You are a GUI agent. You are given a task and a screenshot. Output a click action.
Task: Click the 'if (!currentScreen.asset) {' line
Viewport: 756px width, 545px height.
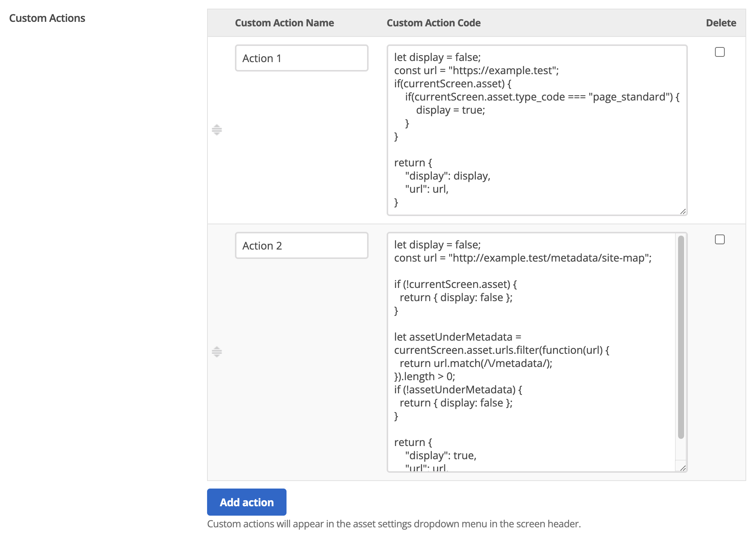pos(456,284)
